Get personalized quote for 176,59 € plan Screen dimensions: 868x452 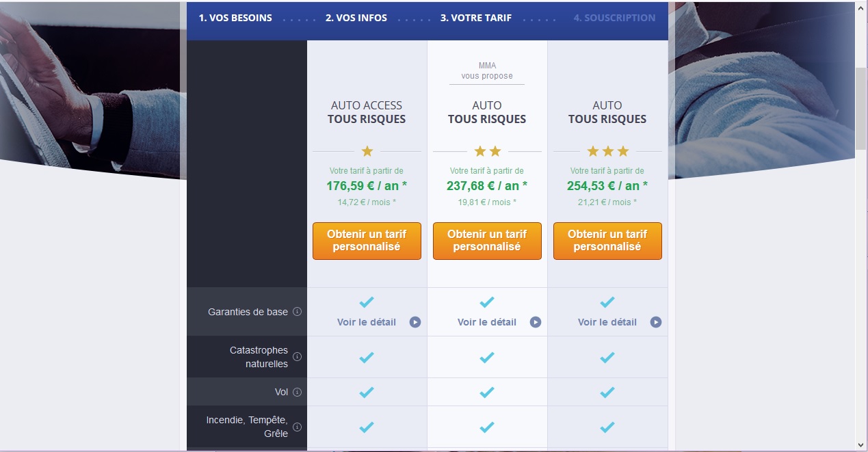coord(367,241)
